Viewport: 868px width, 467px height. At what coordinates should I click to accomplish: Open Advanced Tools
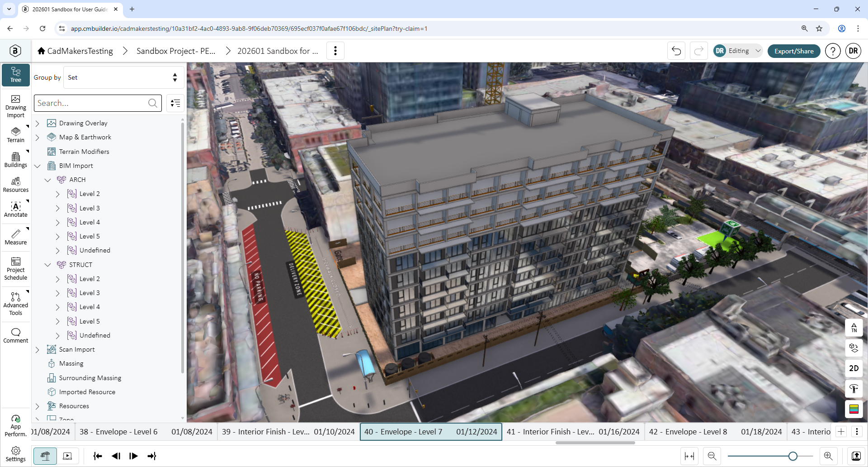(16, 304)
